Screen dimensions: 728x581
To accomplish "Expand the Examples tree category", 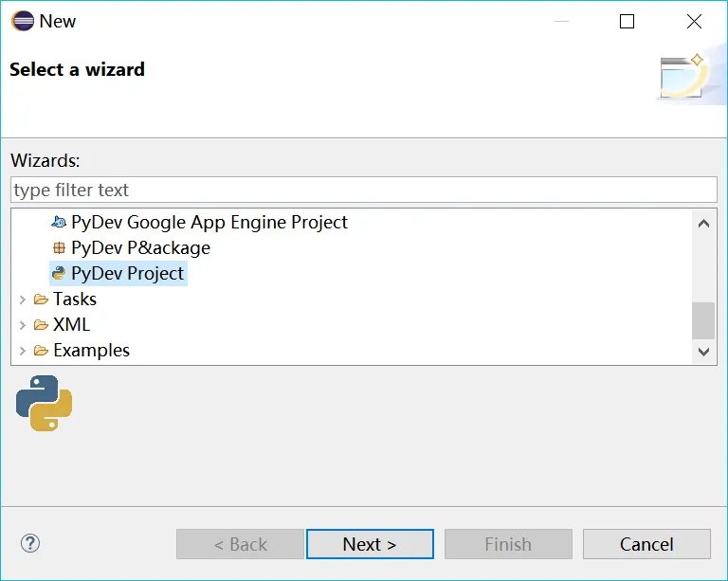I will tap(23, 351).
